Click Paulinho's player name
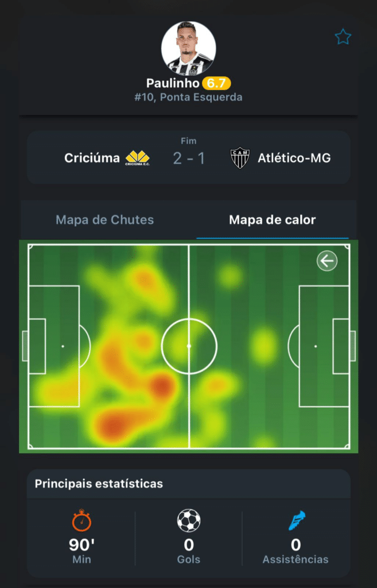 [x=173, y=83]
